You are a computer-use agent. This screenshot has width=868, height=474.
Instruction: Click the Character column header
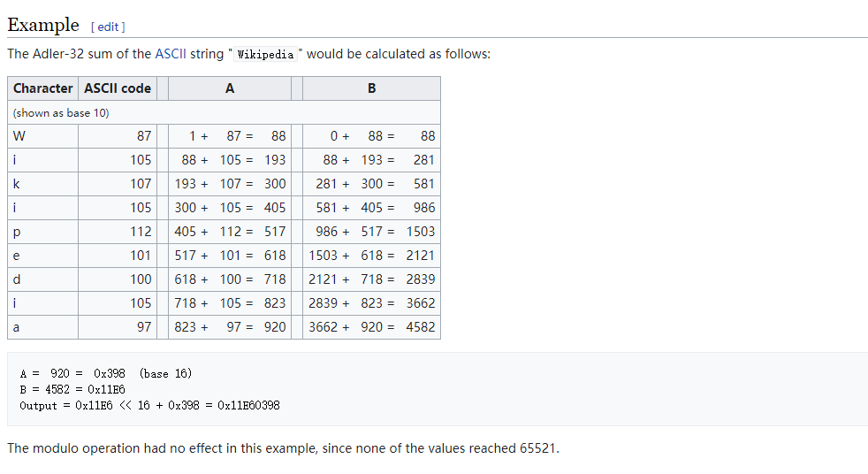[x=42, y=88]
